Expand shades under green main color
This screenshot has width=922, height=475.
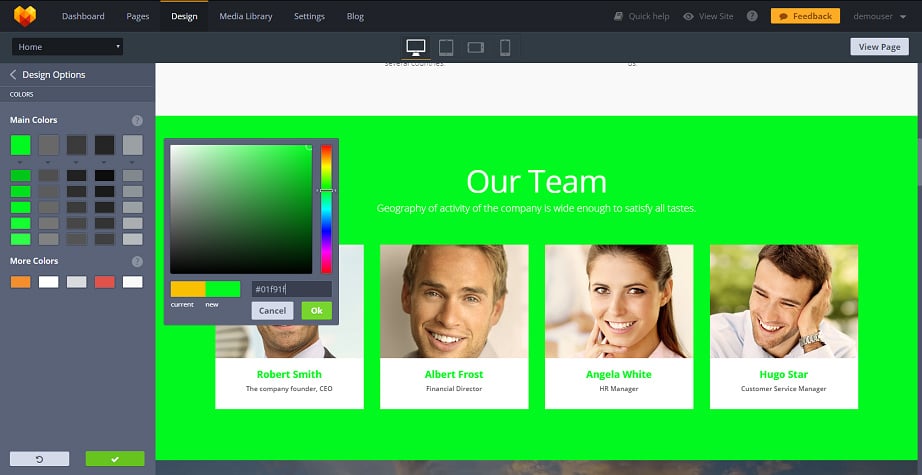[21, 162]
